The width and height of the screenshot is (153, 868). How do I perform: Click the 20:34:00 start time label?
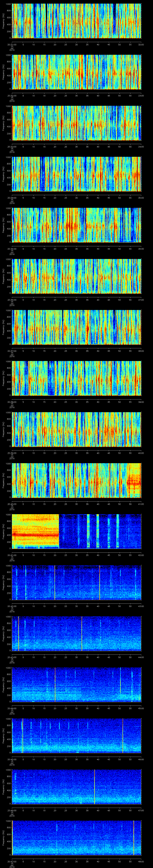(12, 197)
